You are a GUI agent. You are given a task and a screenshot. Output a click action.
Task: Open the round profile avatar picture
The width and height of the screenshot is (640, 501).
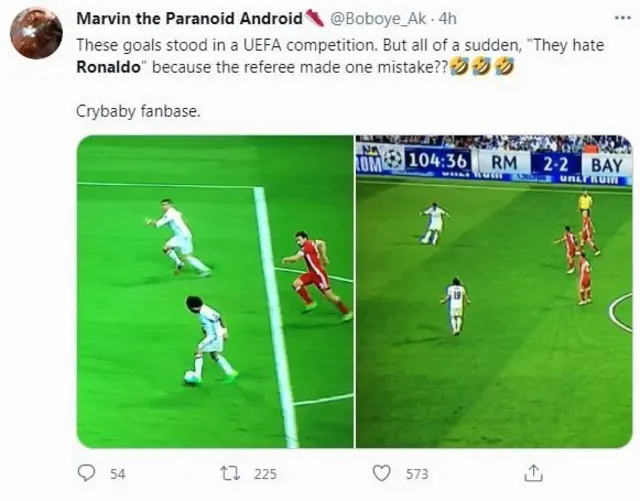pos(36,33)
